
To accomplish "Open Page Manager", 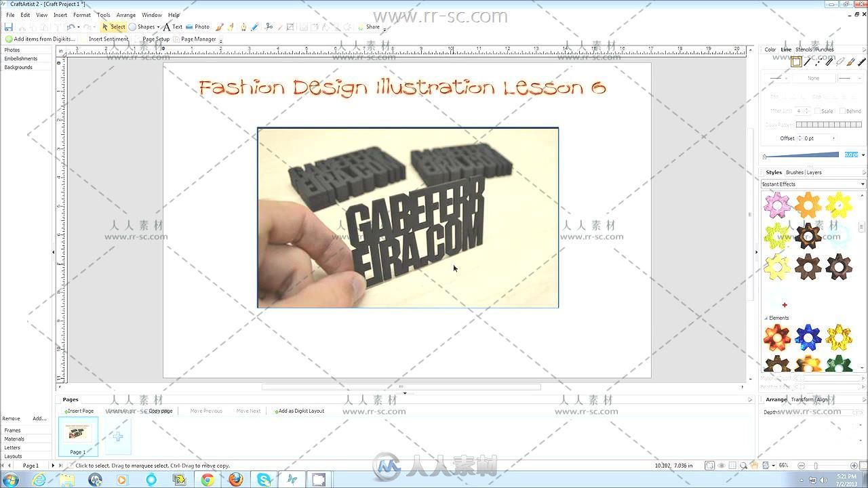I will point(195,39).
